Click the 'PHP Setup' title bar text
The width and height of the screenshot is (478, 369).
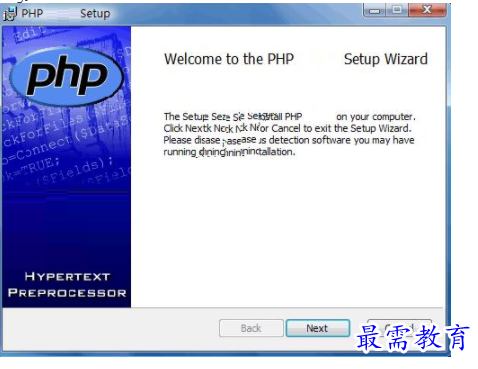[x=66, y=13]
